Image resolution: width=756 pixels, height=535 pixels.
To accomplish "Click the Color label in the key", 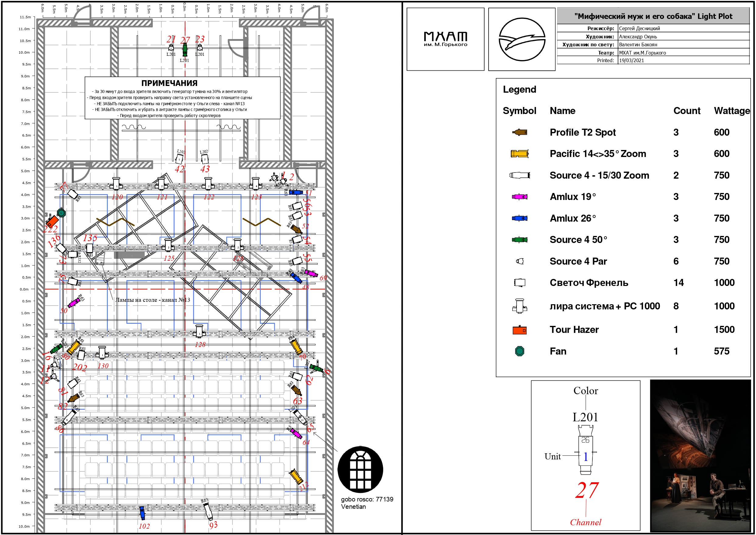I will pyautogui.click(x=585, y=391).
